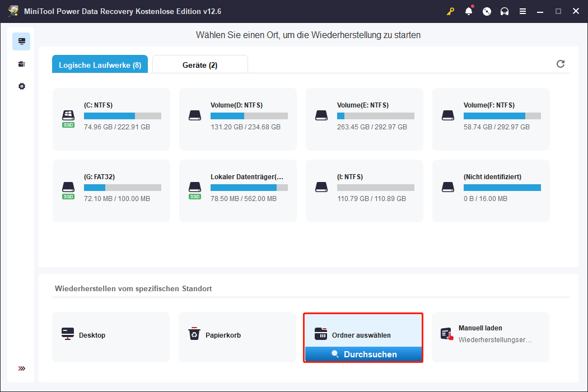The width and height of the screenshot is (588, 392).
Task: Click the bootable media disc icon
Action: point(487,11)
